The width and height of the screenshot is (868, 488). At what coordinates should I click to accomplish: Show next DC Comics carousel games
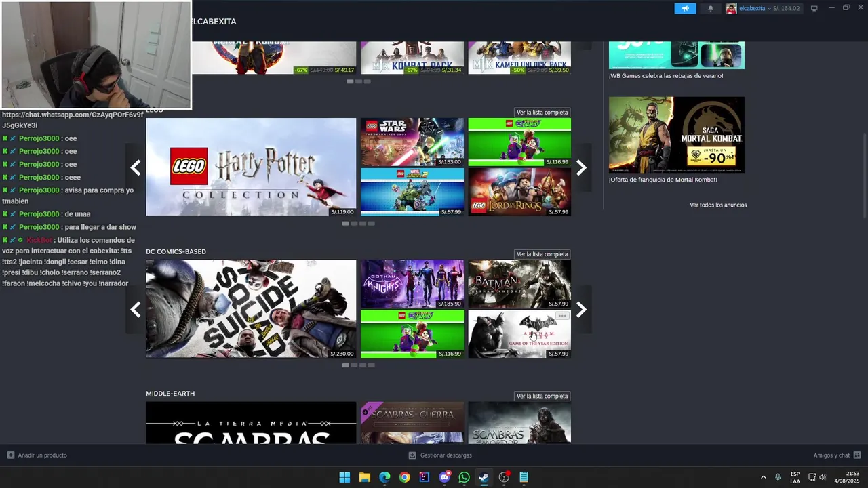(581, 310)
